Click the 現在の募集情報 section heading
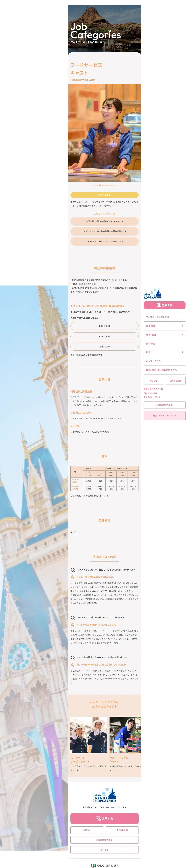 (x=105, y=268)
